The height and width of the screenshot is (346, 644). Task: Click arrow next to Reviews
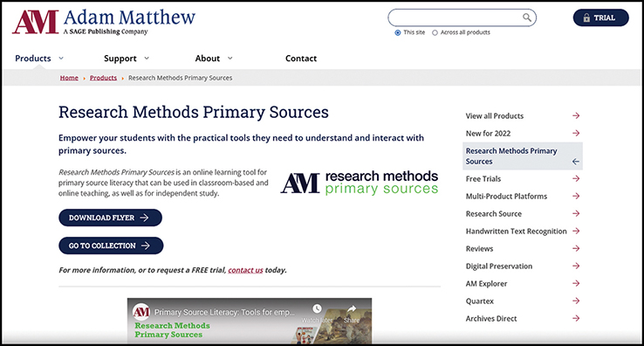576,248
